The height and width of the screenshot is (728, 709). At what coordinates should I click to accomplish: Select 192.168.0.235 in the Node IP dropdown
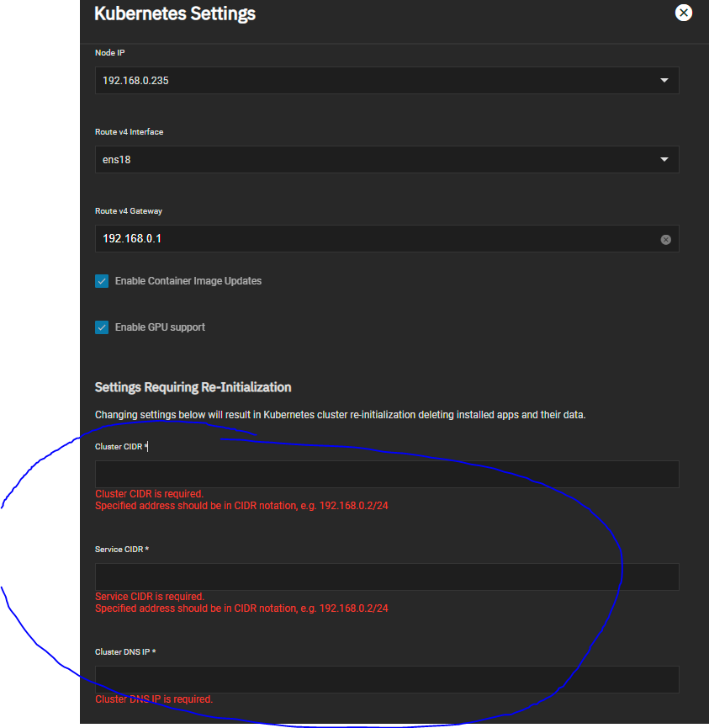[387, 81]
